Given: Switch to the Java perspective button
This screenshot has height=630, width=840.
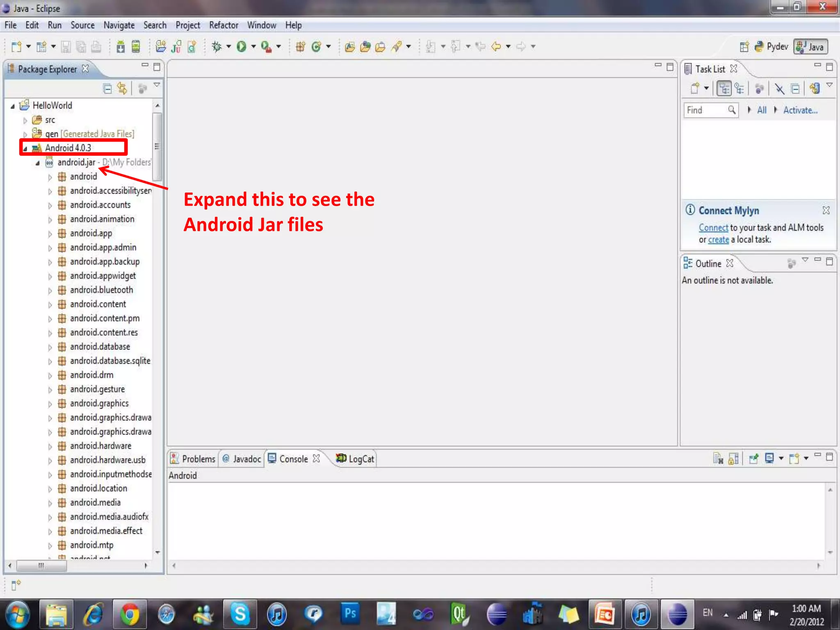Looking at the screenshot, I should (811, 47).
